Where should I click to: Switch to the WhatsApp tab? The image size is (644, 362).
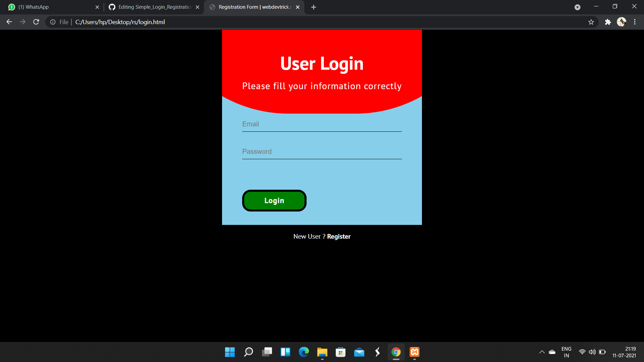(x=50, y=7)
